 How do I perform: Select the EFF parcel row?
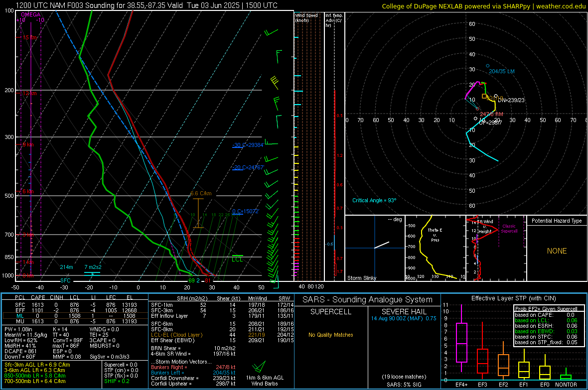pyautogui.click(x=75, y=310)
